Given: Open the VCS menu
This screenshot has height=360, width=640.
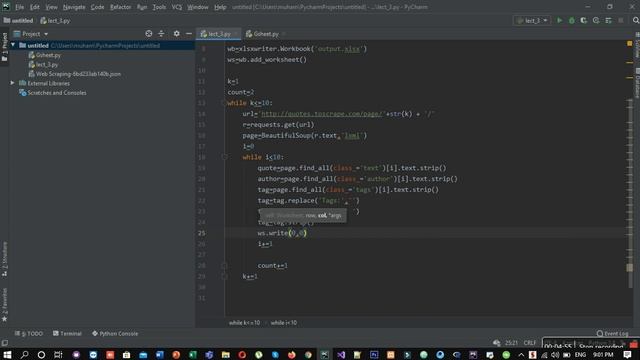Looking at the screenshot, I should (177, 7).
